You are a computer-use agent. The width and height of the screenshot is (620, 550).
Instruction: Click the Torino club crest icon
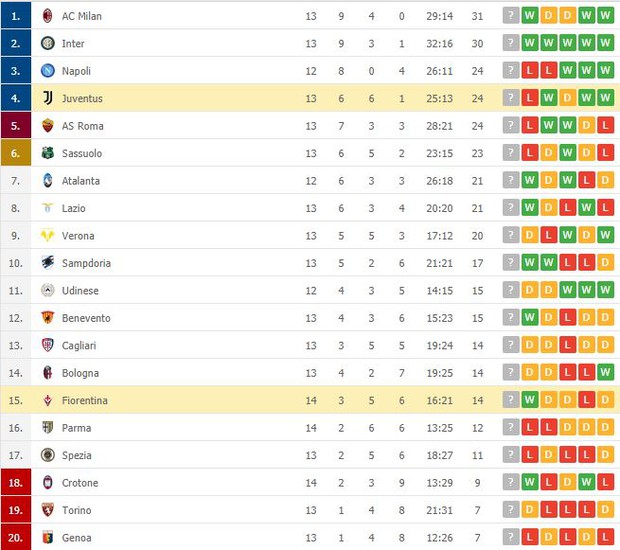click(x=47, y=510)
